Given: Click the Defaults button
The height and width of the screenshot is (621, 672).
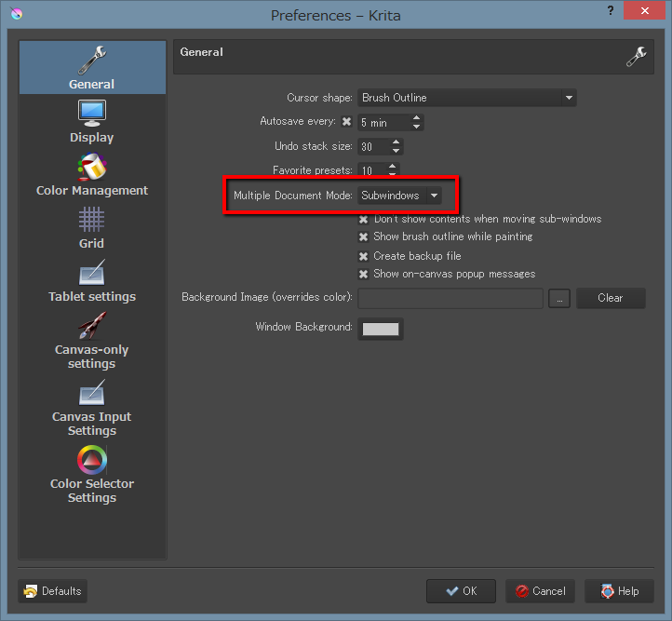Looking at the screenshot, I should point(53,591).
